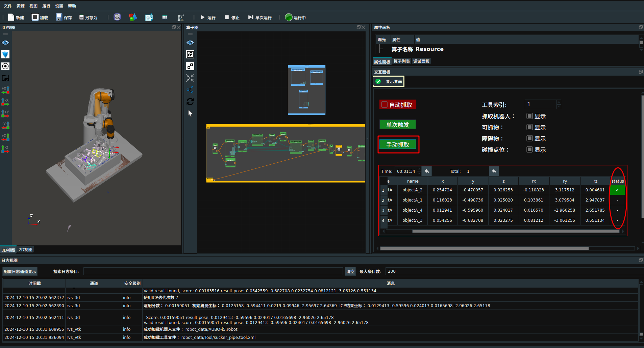Switch to the 2D视图 tab
Viewport: 644px width, 348px height.
(26, 250)
